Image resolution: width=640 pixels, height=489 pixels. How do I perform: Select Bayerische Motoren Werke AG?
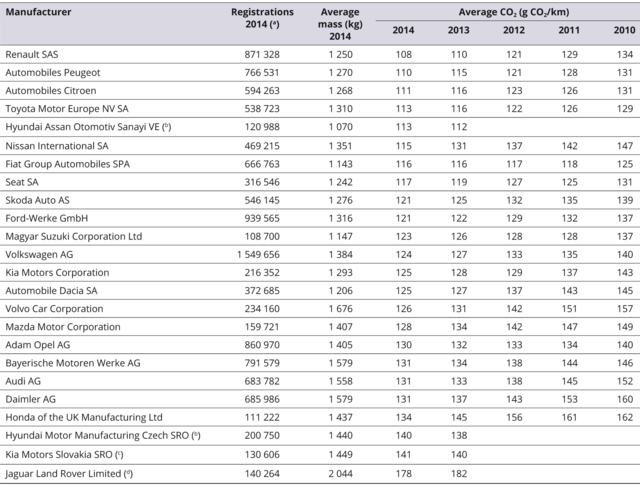73,363
